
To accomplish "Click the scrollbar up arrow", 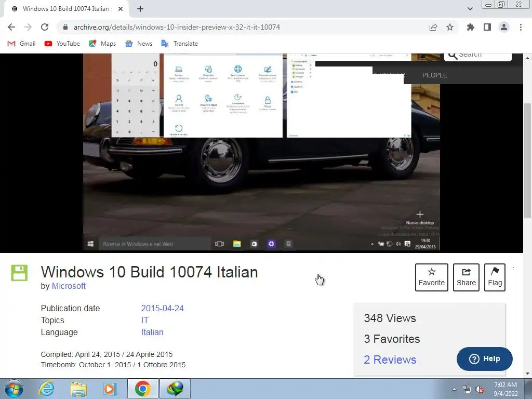I will point(527,58).
